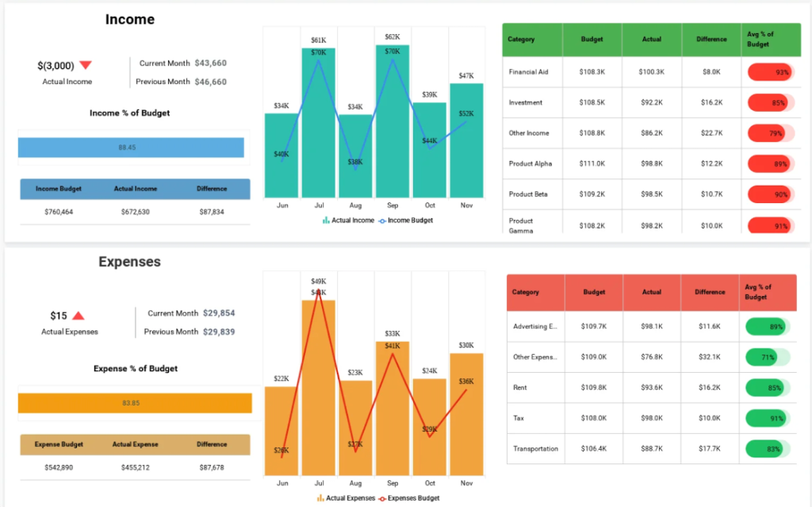
Task: Sort expenses table by Avg % of Budget header
Action: 768,293
